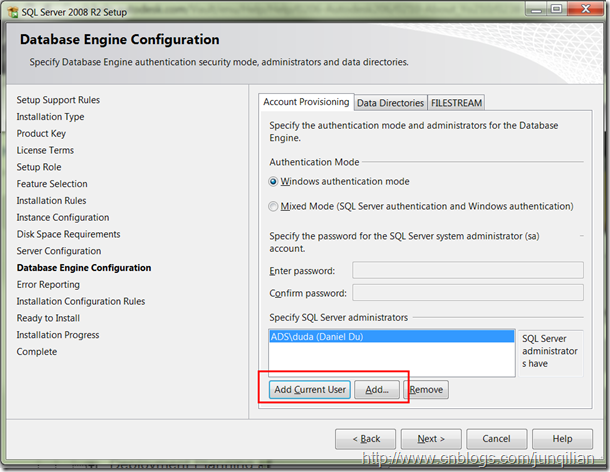The image size is (610, 472).
Task: Click the SQL Server Setup title bar icon
Action: click(13, 12)
